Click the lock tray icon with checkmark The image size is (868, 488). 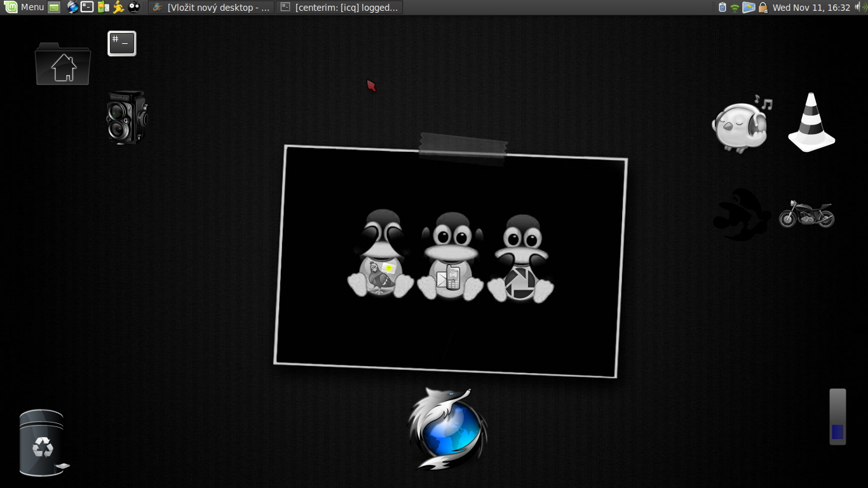pos(763,8)
